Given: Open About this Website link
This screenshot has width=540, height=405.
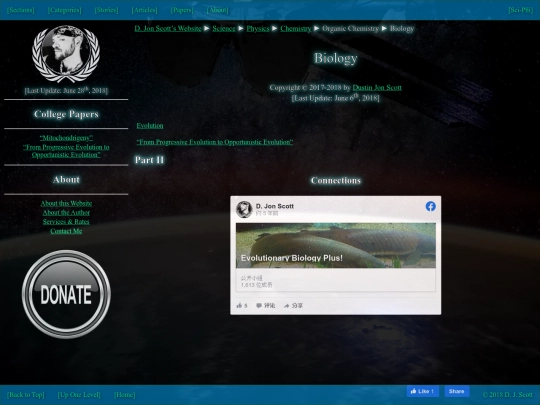Looking at the screenshot, I should click(66, 203).
